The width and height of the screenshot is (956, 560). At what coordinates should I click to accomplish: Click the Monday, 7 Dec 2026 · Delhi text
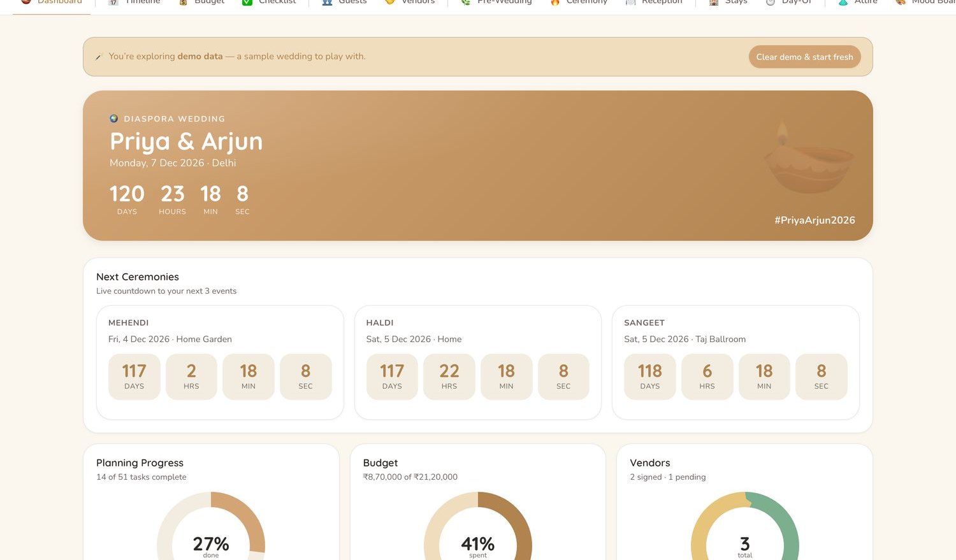(173, 163)
